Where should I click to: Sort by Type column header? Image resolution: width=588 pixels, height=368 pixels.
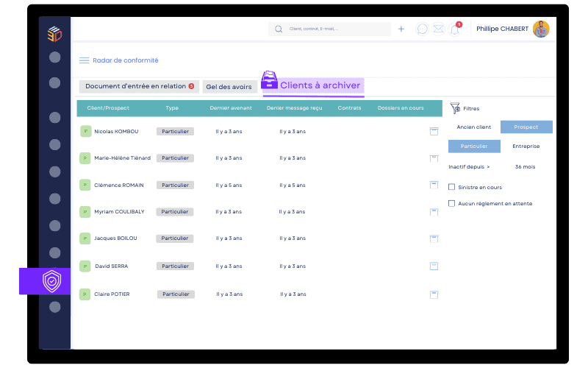tap(172, 108)
